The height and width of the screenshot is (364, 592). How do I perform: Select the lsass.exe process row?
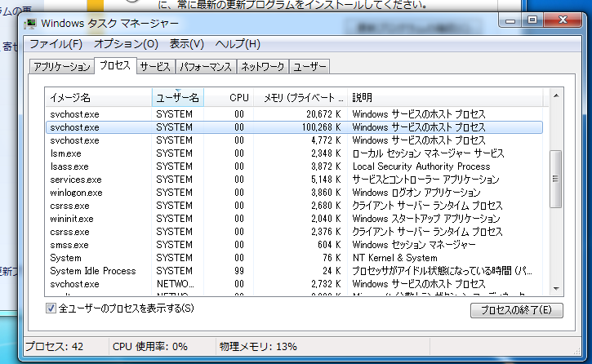pos(294,166)
